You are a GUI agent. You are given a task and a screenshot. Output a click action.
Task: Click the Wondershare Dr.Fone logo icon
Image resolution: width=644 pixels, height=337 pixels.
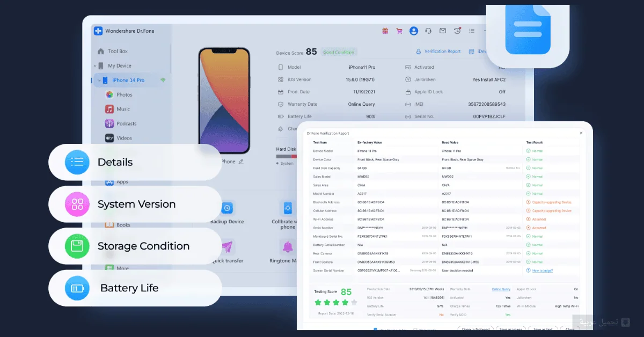[98, 31]
